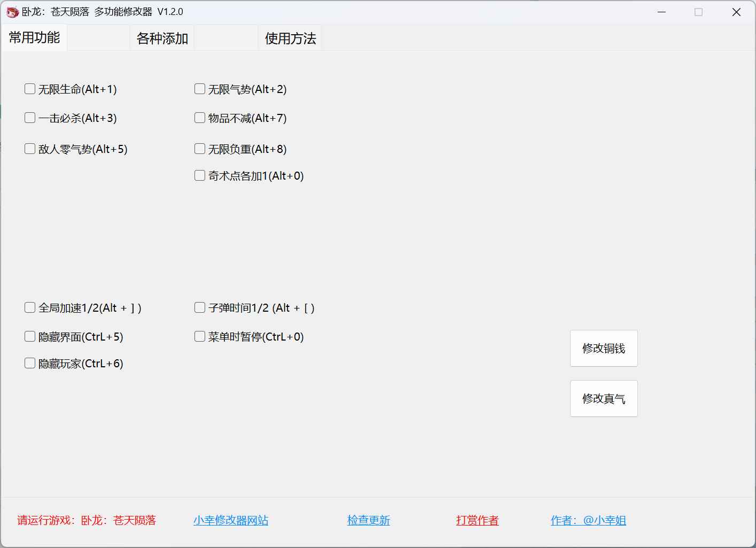756x548 pixels.
Task: Switch to 各种添加 tab
Action: pos(161,38)
